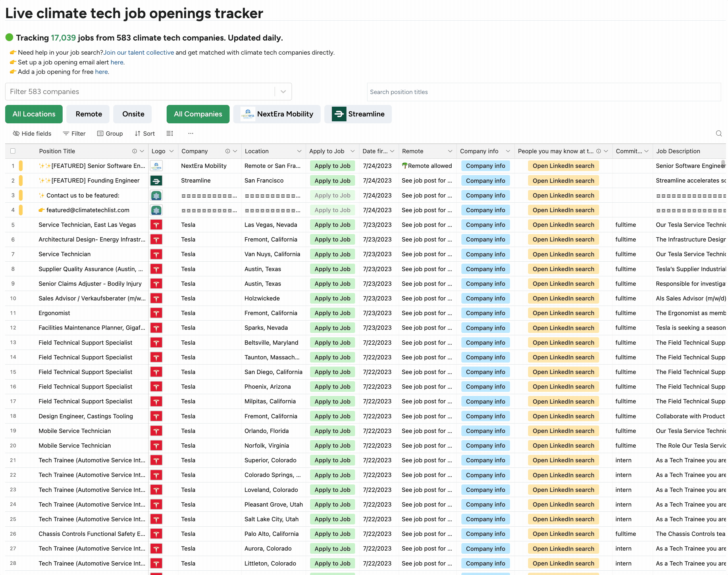Open the three-dot more options menu
728x575 pixels.
pyautogui.click(x=191, y=134)
